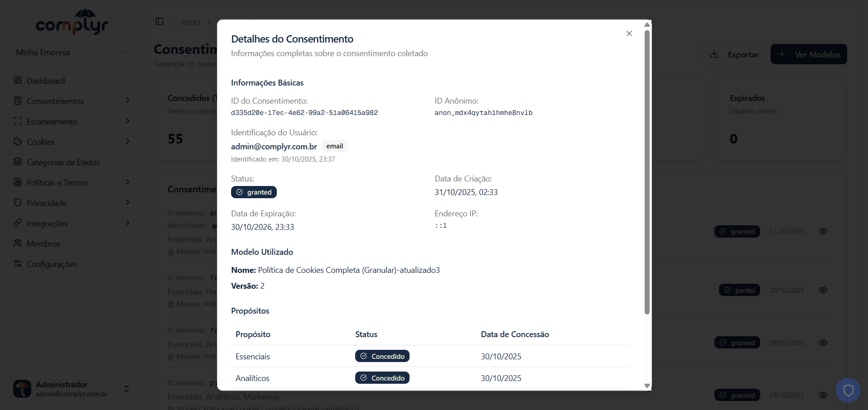The width and height of the screenshot is (868, 410).
Task: Click the Cookies cookie icon
Action: coord(18,142)
